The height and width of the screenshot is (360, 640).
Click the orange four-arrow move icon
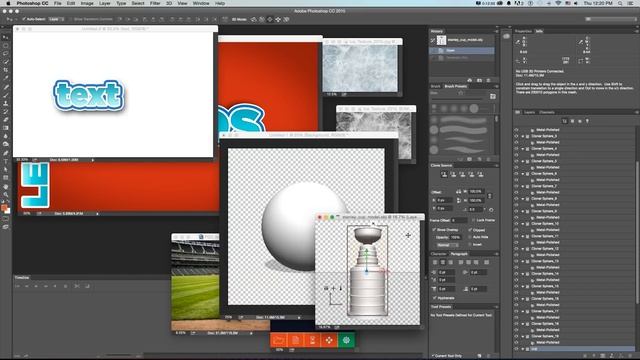pyautogui.click(x=329, y=340)
